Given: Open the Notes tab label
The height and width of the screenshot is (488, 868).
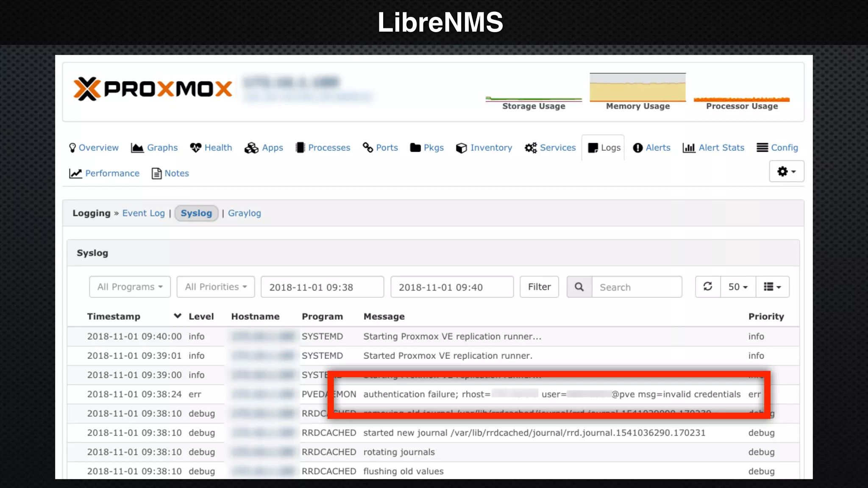Looking at the screenshot, I should [177, 173].
